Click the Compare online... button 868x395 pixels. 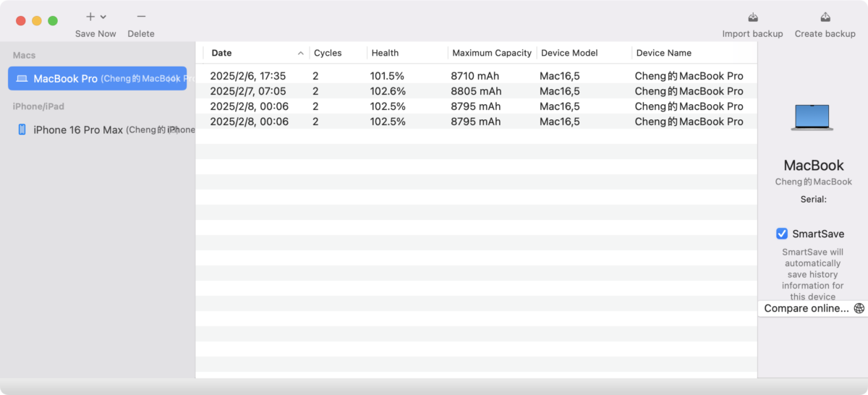coord(813,308)
